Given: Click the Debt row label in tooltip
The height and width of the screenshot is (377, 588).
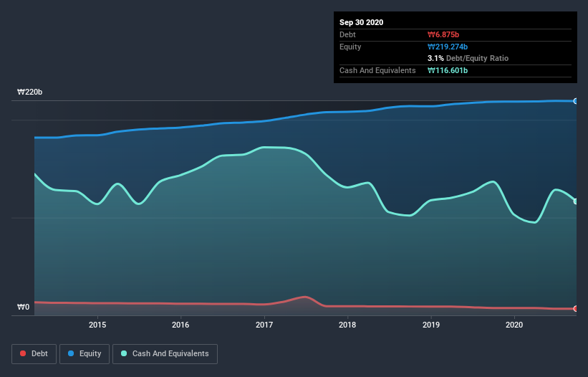Looking at the screenshot, I should [347, 34].
